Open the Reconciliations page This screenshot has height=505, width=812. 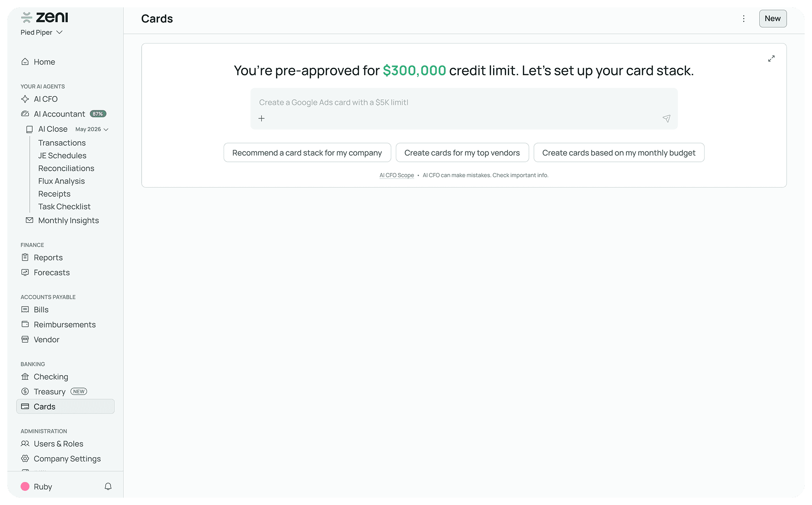pos(66,168)
